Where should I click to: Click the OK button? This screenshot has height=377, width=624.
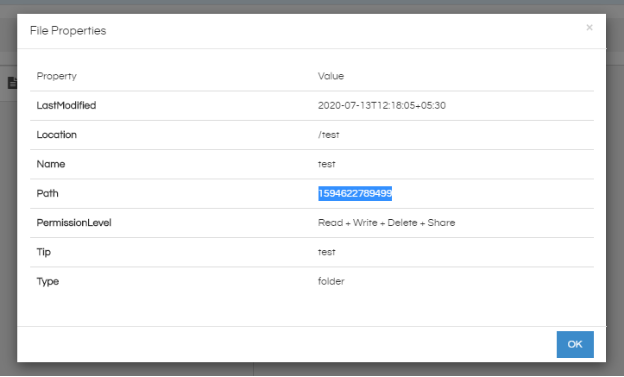click(x=575, y=344)
